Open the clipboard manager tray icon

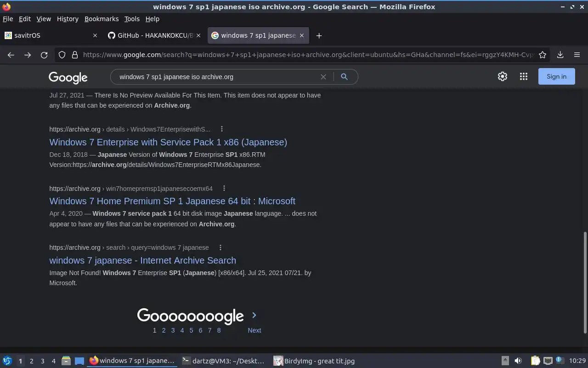535,361
